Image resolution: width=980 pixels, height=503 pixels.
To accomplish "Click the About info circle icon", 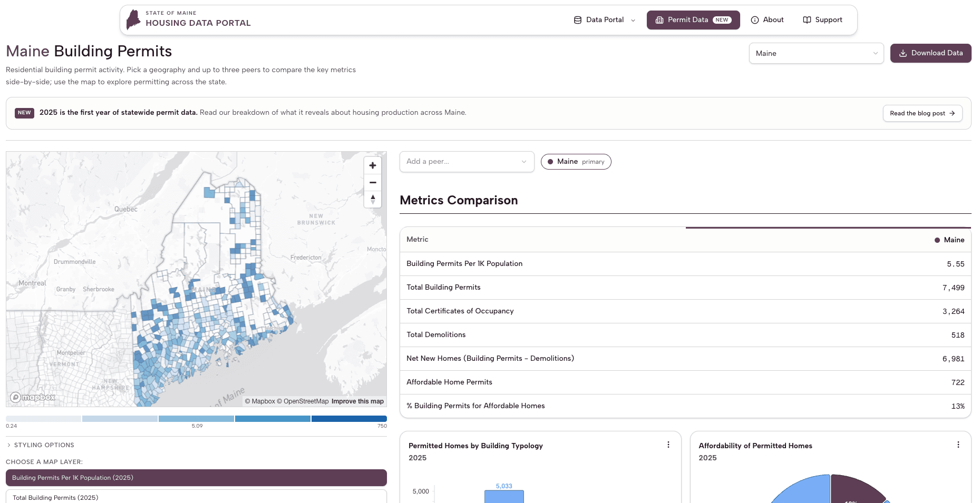I will pyautogui.click(x=755, y=20).
